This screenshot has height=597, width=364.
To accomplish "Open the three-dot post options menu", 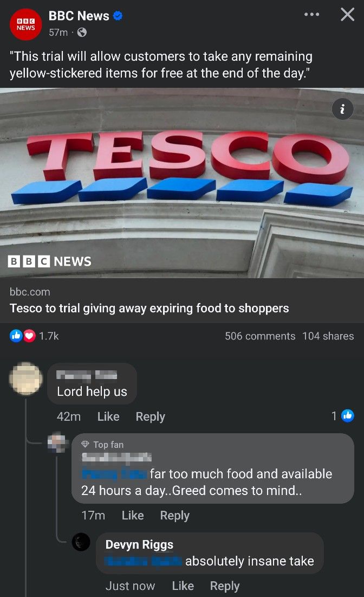I will tap(311, 15).
